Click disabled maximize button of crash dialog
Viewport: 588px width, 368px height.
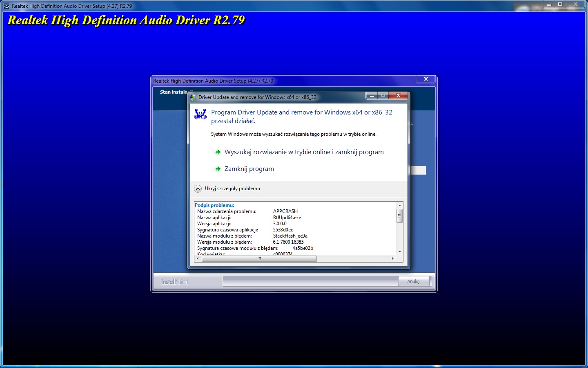point(383,95)
